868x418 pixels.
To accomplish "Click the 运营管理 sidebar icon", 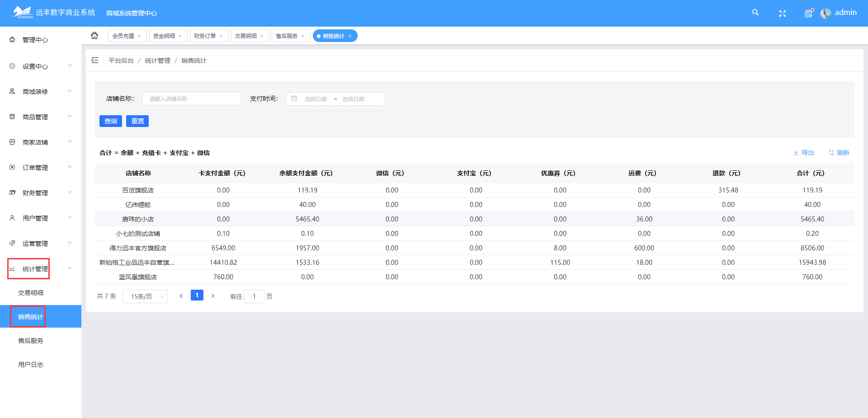I will 12,243.
